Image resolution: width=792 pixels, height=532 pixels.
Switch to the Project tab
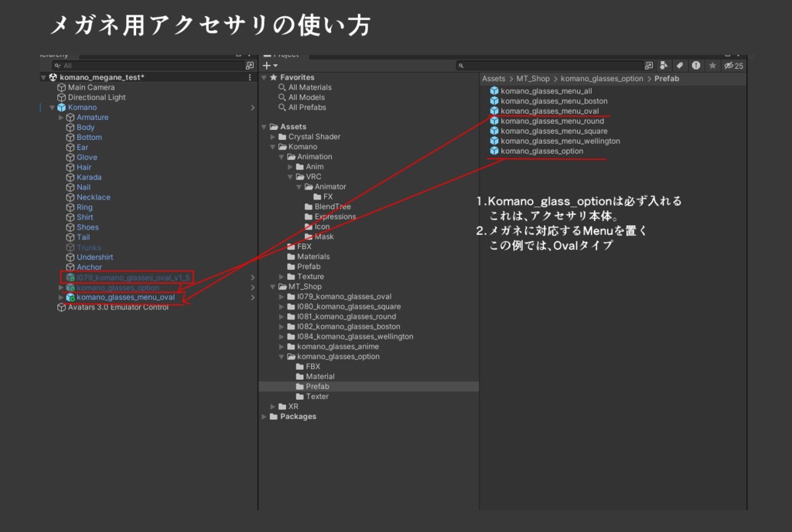pyautogui.click(x=282, y=54)
